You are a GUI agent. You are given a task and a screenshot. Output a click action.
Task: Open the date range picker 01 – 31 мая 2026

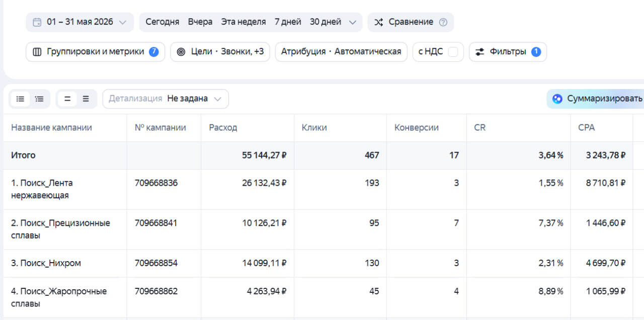[x=80, y=22]
